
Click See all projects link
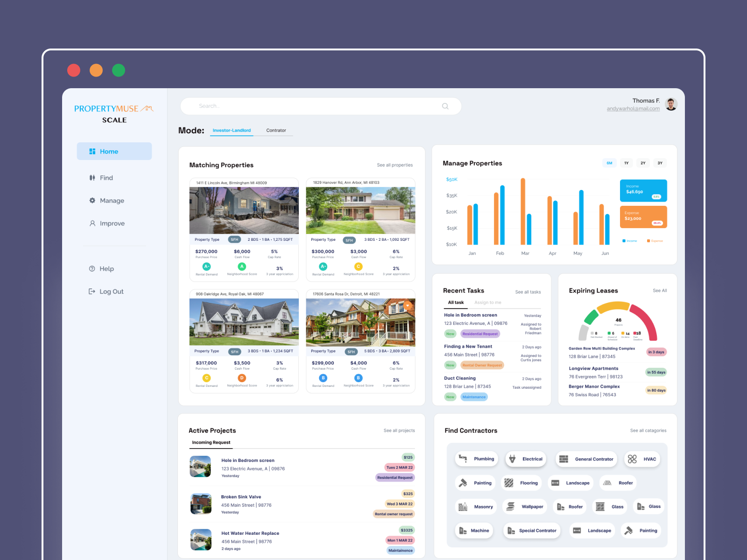click(399, 431)
